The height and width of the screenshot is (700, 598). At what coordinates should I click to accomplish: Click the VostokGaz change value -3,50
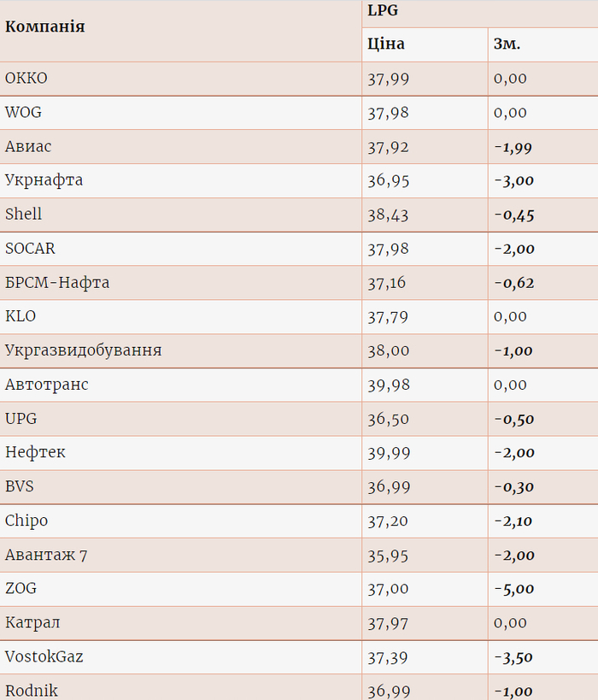tap(513, 657)
